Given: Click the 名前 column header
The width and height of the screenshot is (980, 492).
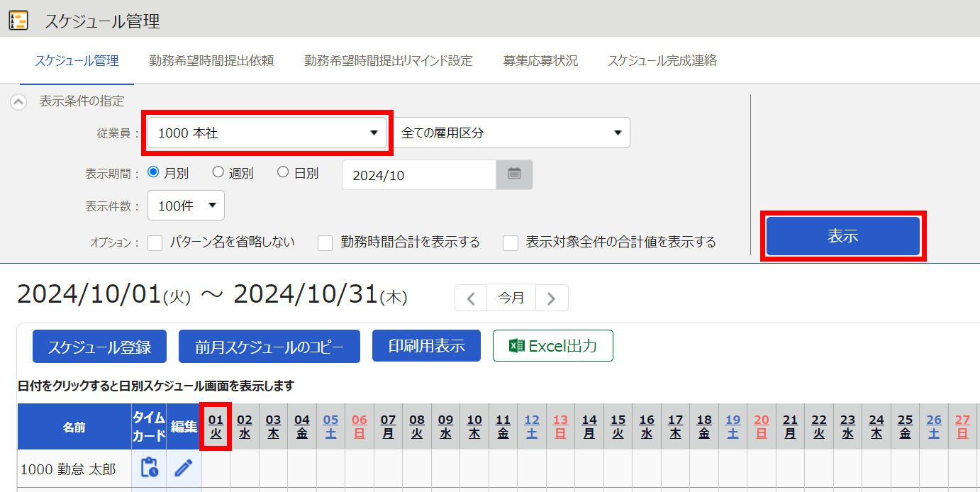Looking at the screenshot, I should (74, 427).
